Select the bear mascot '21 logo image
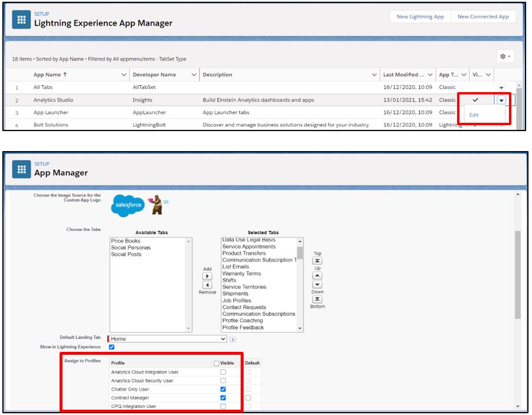The image size is (532, 415). coord(157,205)
